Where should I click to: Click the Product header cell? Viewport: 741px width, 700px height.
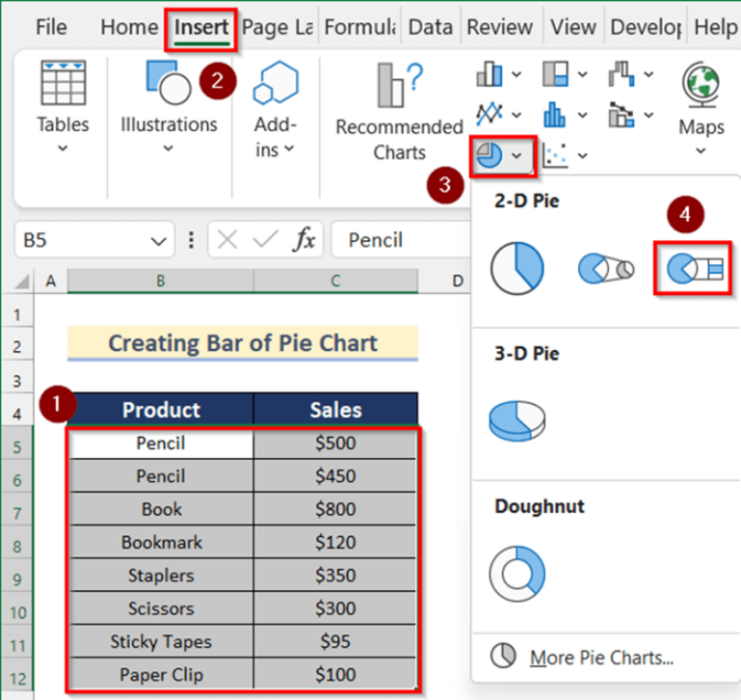[161, 410]
